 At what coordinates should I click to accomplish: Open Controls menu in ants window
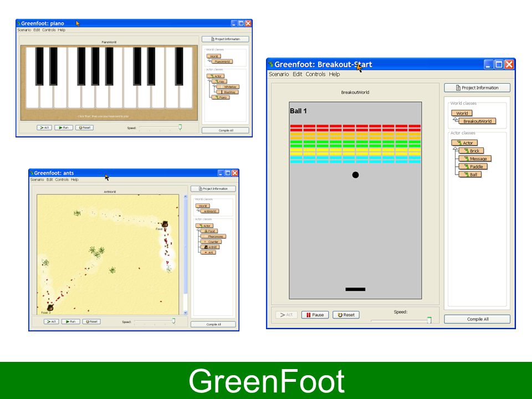click(62, 180)
